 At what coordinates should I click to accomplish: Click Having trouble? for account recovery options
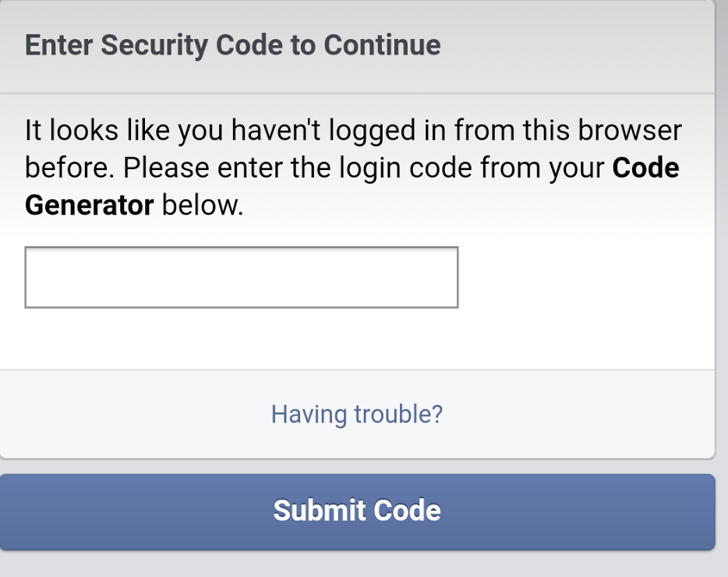tap(357, 414)
